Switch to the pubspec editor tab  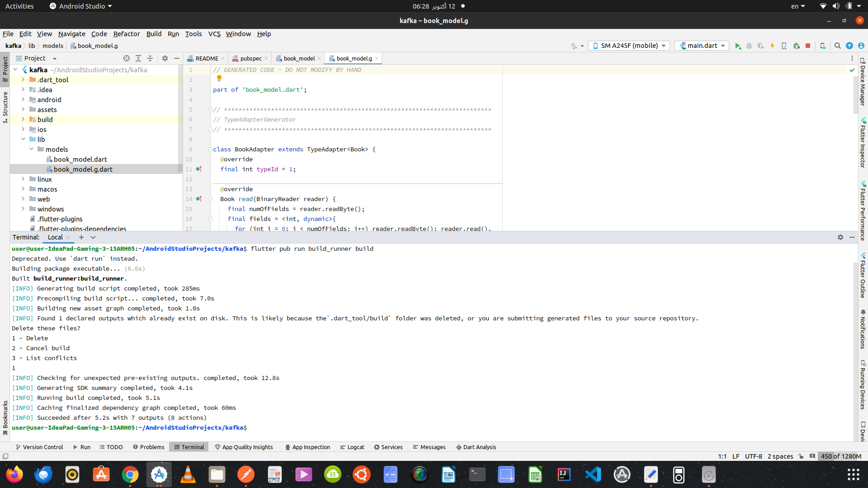(x=251, y=58)
